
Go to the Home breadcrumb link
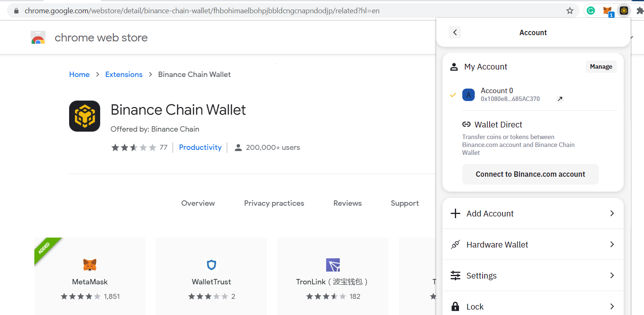pos(79,75)
